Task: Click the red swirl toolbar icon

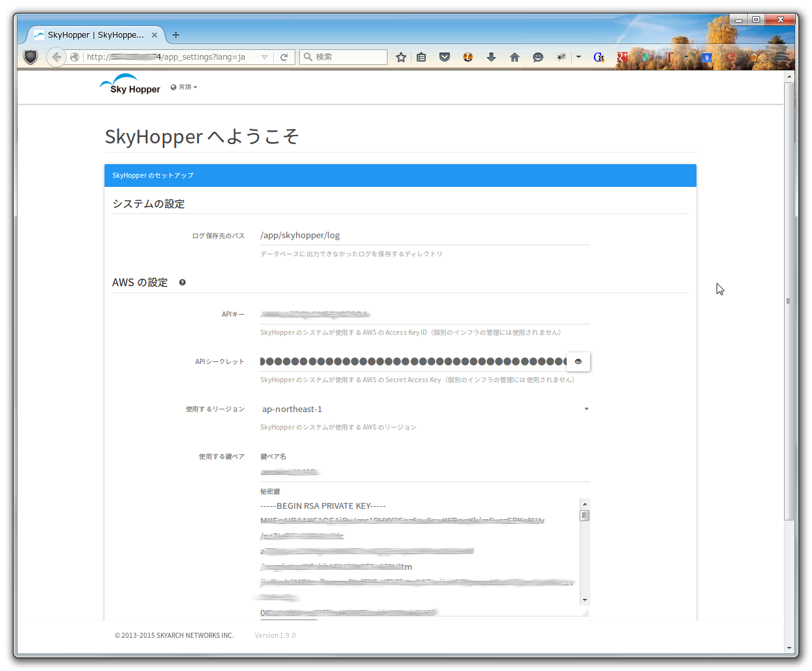Action: (x=732, y=57)
